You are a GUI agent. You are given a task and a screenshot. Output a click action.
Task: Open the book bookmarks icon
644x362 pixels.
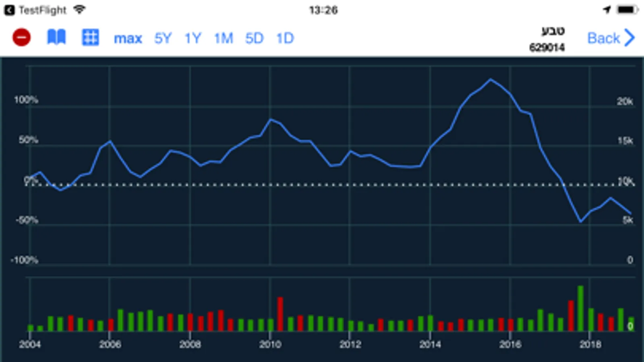pos(56,37)
